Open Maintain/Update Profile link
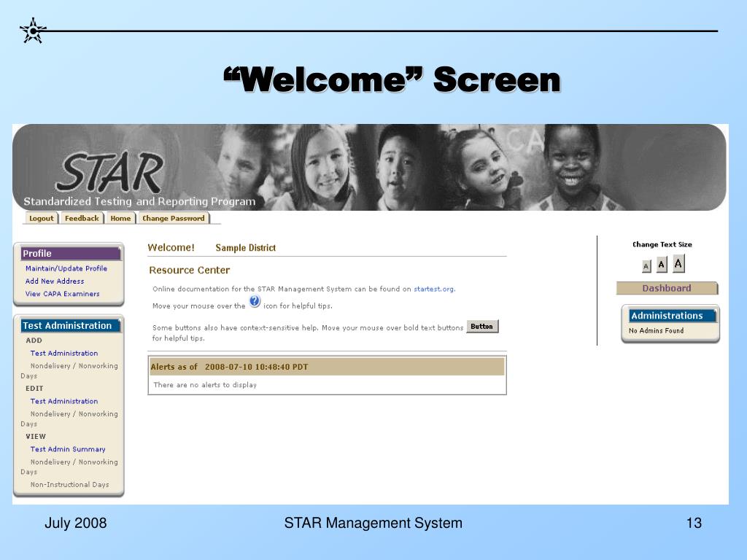The width and height of the screenshot is (747, 560). [x=66, y=268]
